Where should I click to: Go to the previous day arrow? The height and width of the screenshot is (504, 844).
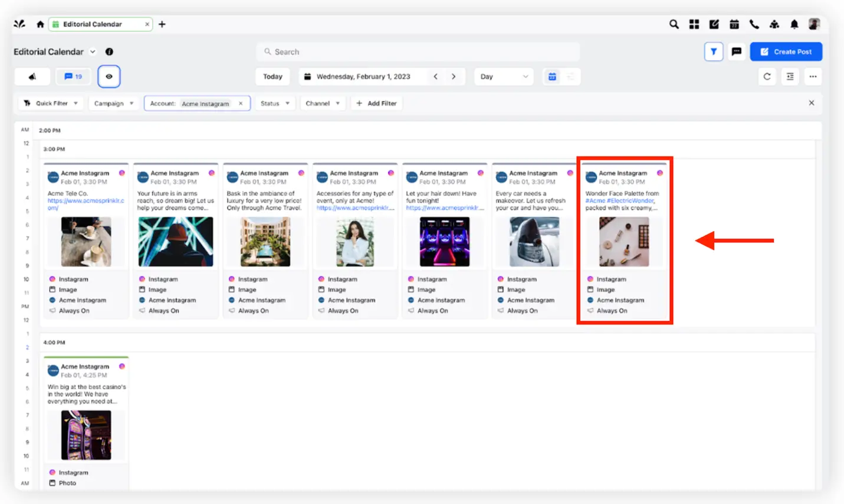436,77
